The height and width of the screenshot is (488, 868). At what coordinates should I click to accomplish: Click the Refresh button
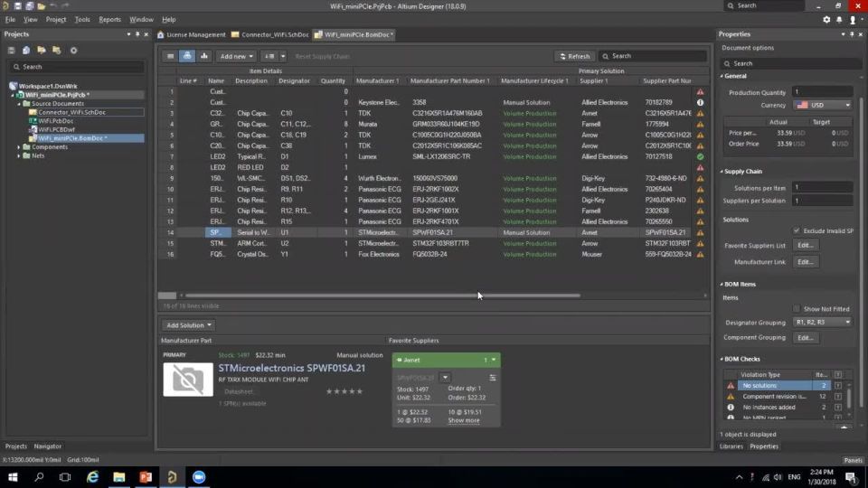coord(575,56)
